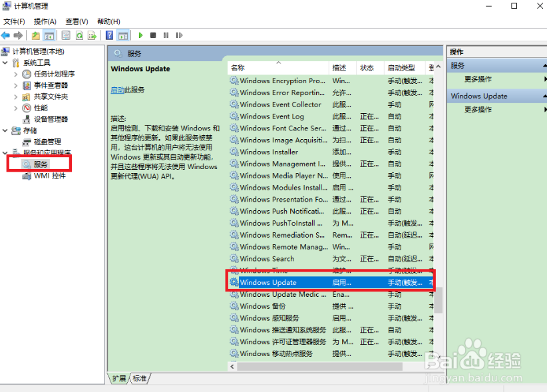Image resolution: width=547 pixels, height=392 pixels.
Task: Click the blue Back arrow in toolbar
Action: click(x=6, y=35)
